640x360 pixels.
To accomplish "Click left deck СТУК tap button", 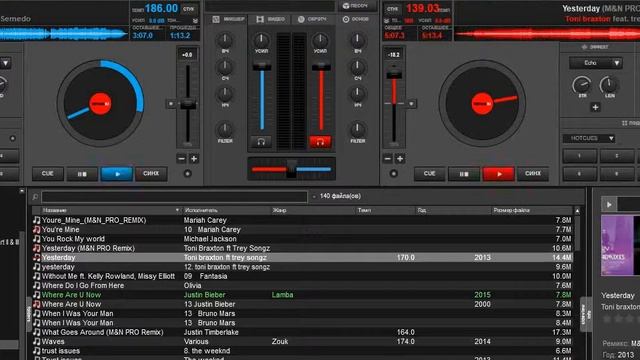I will click(189, 9).
